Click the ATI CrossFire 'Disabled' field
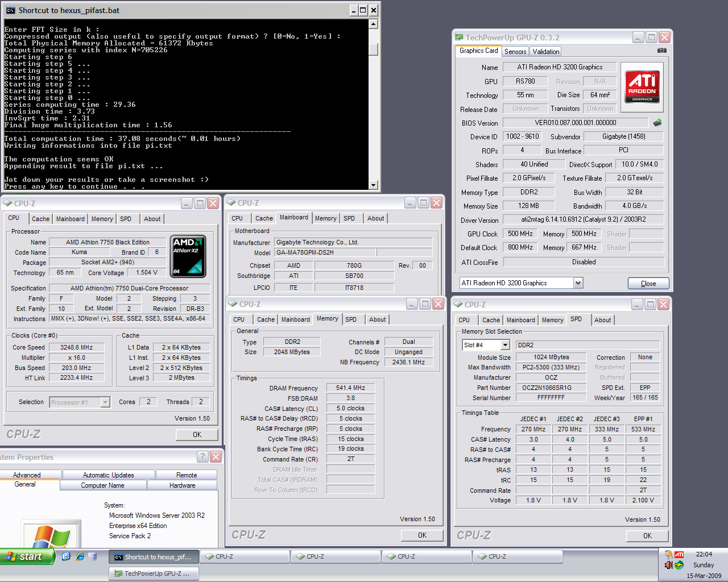 (x=584, y=262)
